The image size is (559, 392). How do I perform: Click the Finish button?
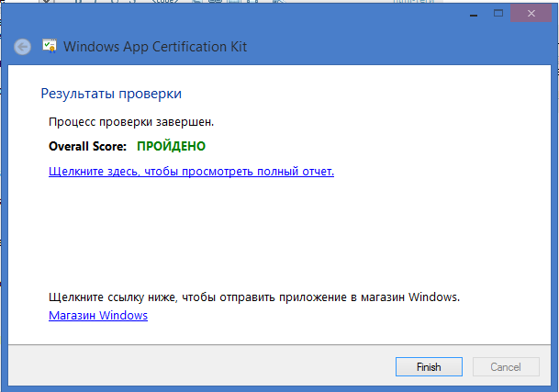pyautogui.click(x=429, y=366)
